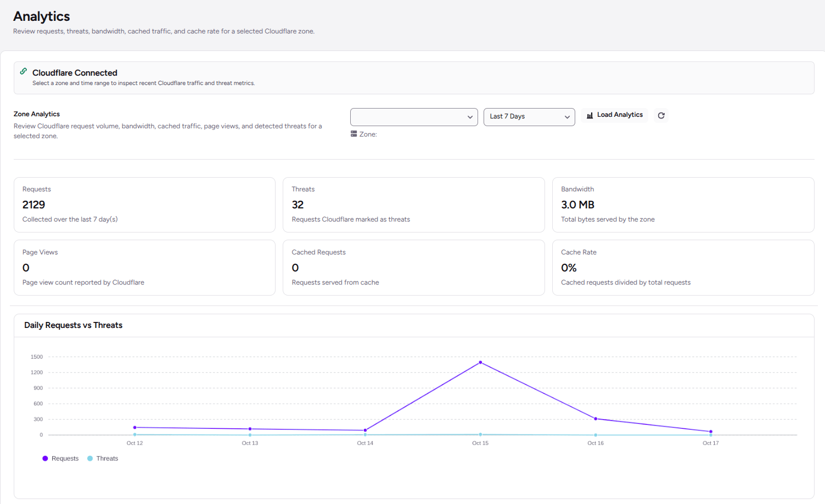The height and width of the screenshot is (504, 825).
Task: Click the Requests data point at Oct 16
Action: tap(596, 419)
